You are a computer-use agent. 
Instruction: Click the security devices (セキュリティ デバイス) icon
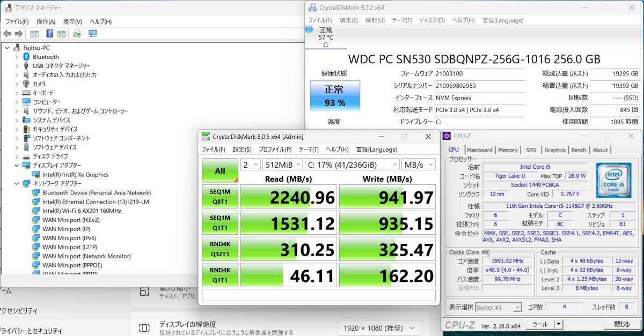pos(26,129)
